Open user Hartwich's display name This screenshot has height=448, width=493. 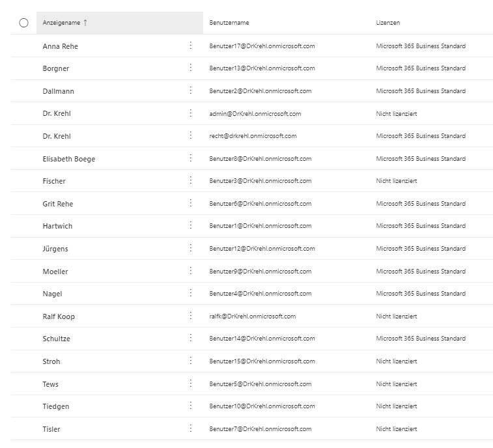click(x=57, y=226)
